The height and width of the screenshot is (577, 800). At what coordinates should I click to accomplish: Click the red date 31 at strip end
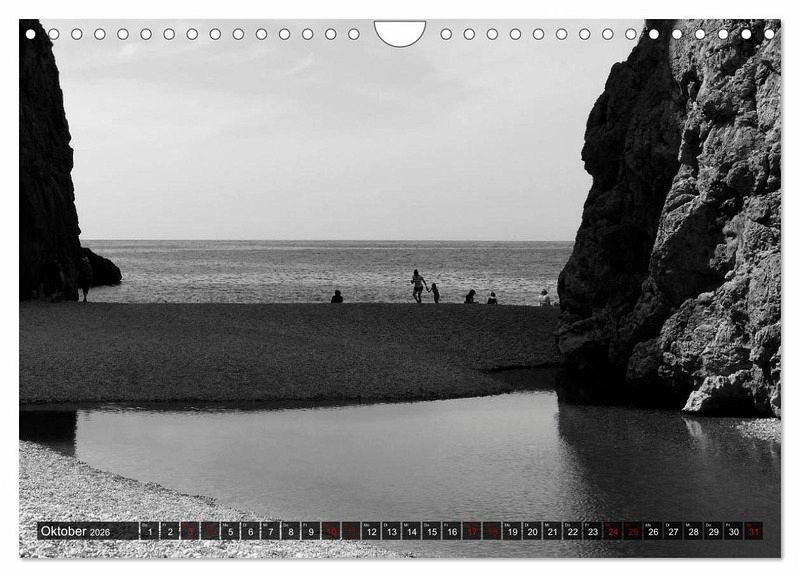[753, 531]
